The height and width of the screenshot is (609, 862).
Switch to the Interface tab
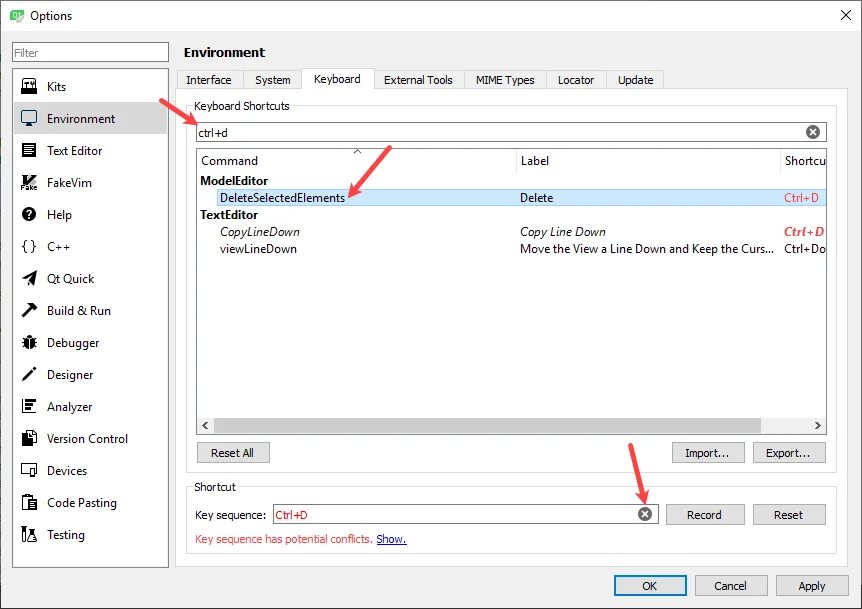(209, 80)
